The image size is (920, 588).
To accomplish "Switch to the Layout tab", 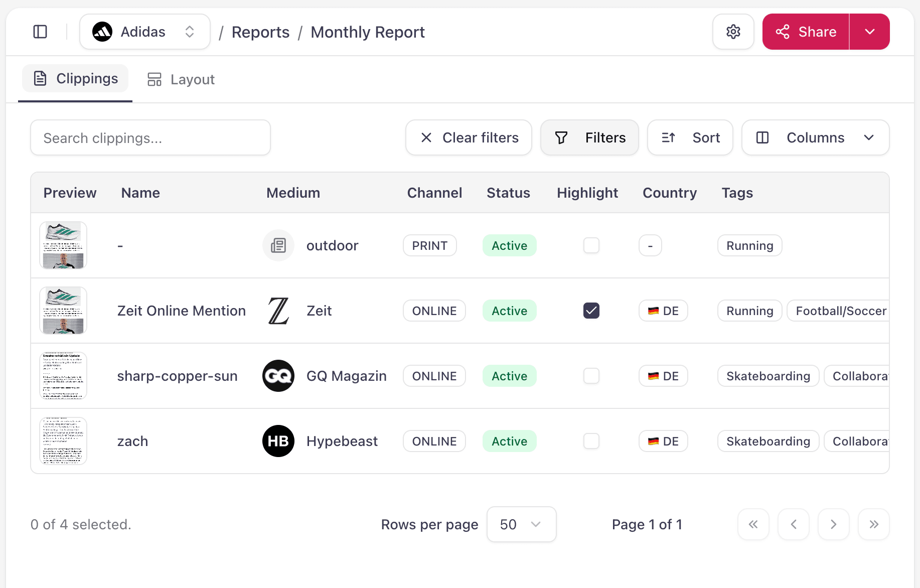I will pyautogui.click(x=181, y=79).
